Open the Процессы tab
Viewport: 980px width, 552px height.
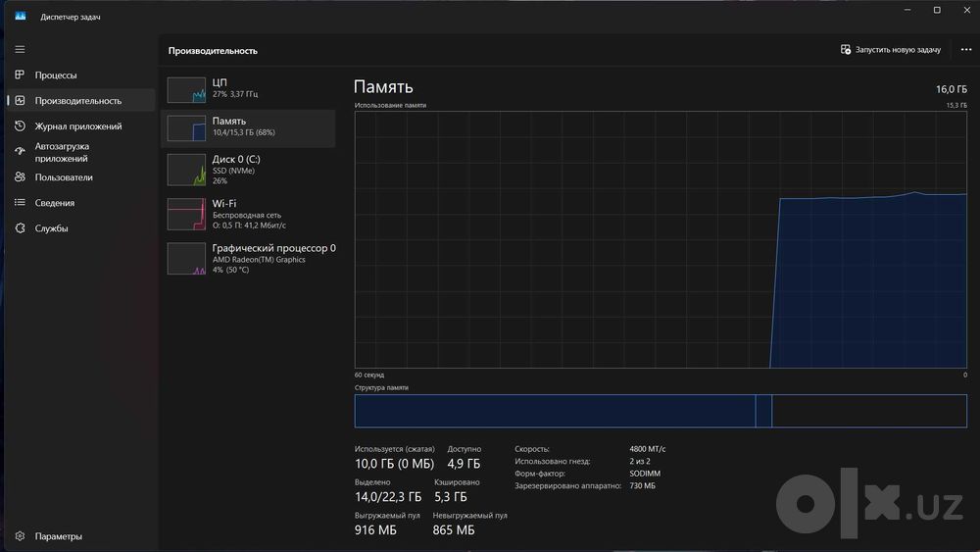click(x=56, y=75)
